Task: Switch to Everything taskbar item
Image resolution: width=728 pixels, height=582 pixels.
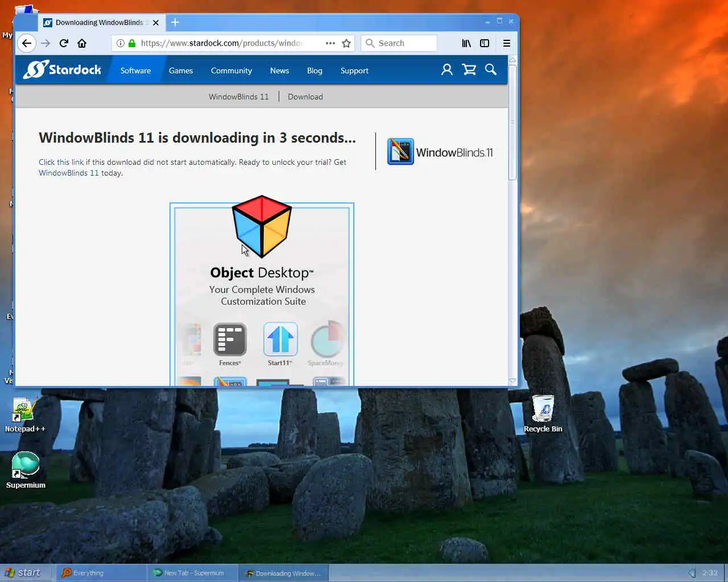Action: click(x=101, y=573)
